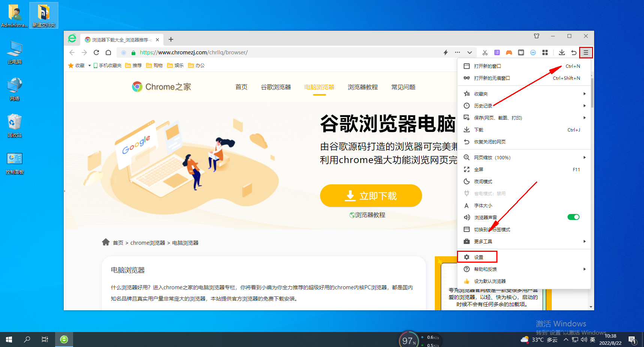The height and width of the screenshot is (347, 644).
Task: Open the purple translate extension icon
Action: 497,52
